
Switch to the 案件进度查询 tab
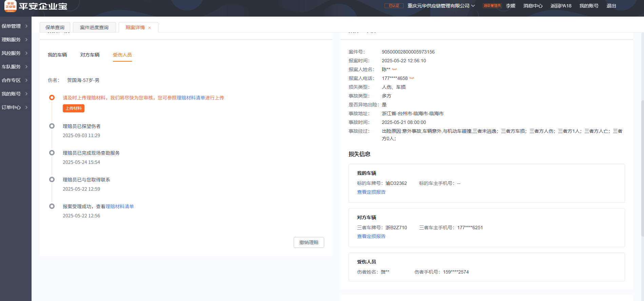(x=94, y=27)
